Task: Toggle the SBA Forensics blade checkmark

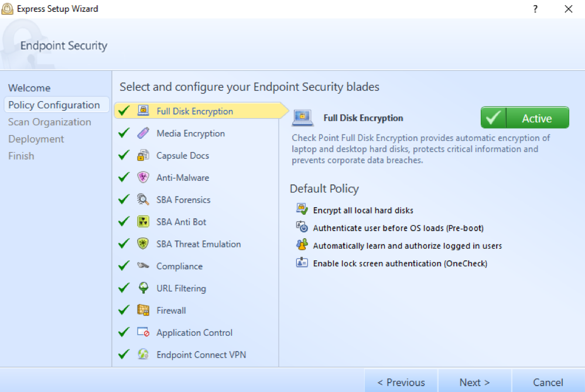Action: 124,200
